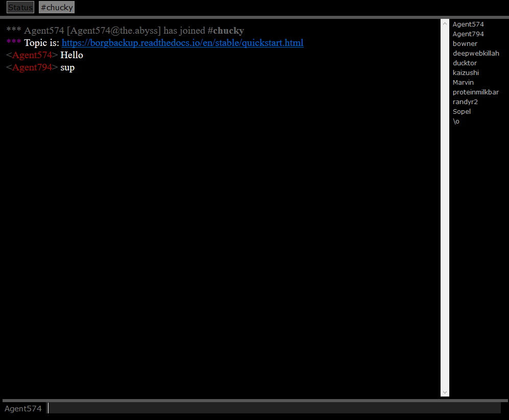Select user randyr2 in nick list
Viewport: 509px width, 420px height.
465,102
